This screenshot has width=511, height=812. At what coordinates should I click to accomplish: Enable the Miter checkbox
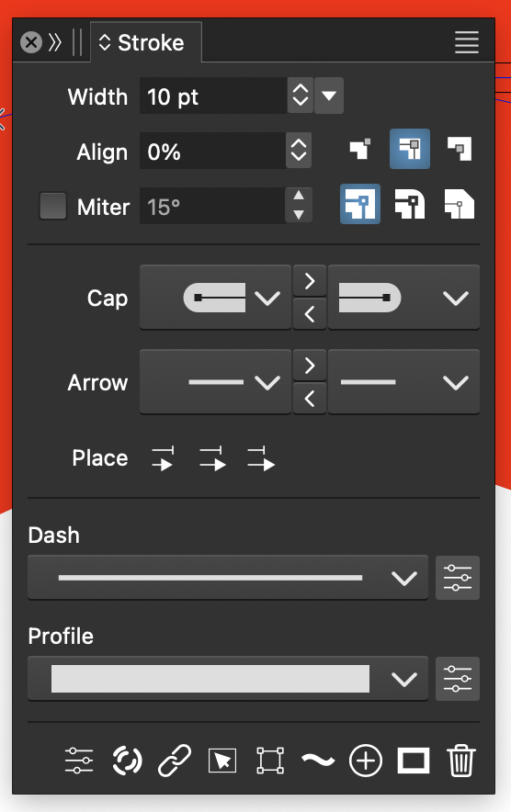pyautogui.click(x=53, y=206)
